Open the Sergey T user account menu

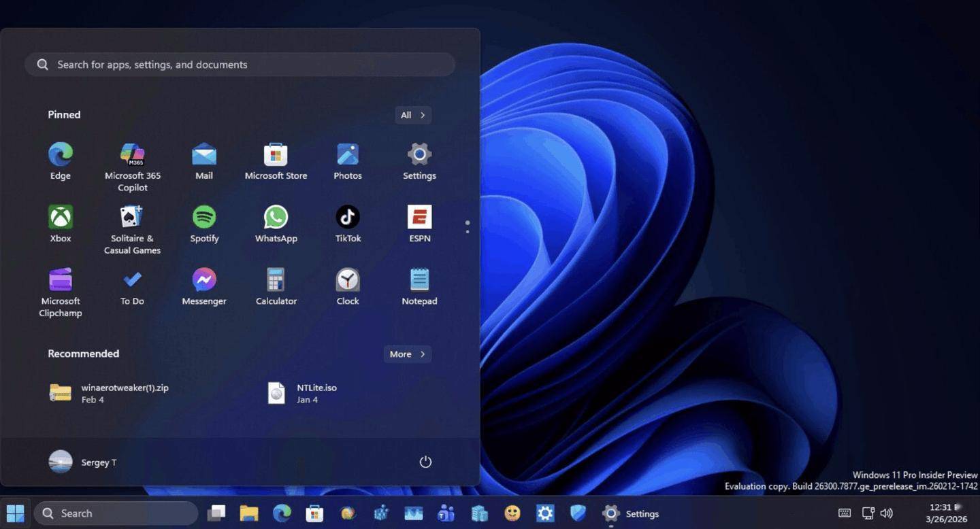pyautogui.click(x=83, y=462)
